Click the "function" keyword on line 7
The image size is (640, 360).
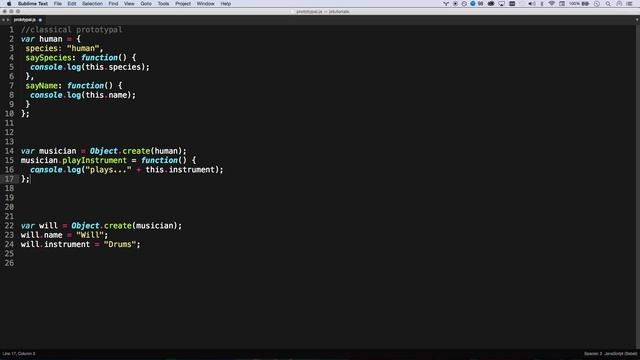[x=85, y=86]
